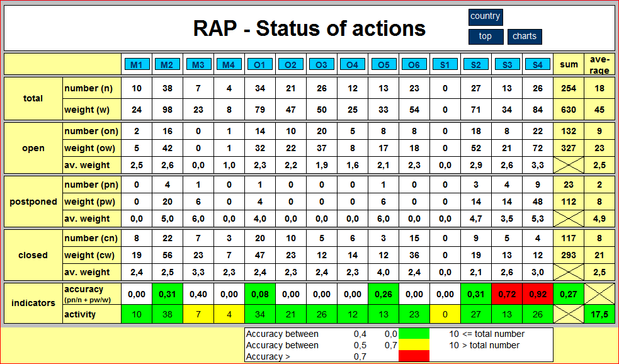Screen dimensions: 619x364
Task: Select the sum column header cell
Action: [x=567, y=64]
